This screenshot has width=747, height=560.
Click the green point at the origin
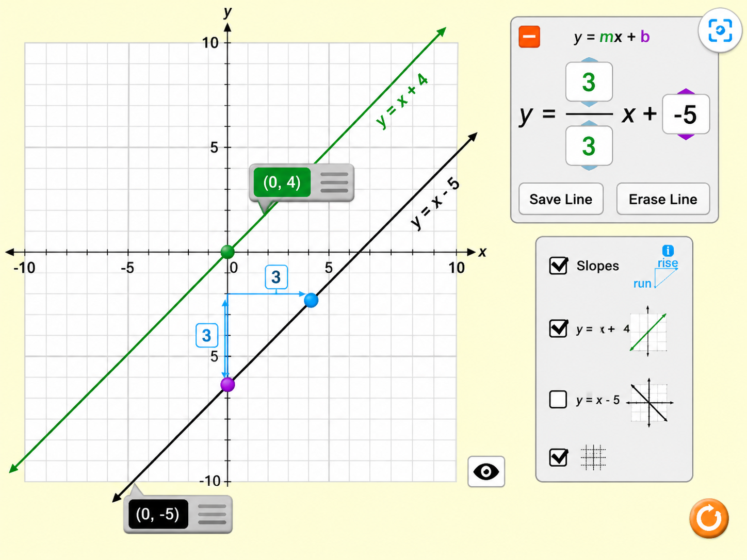tap(228, 252)
